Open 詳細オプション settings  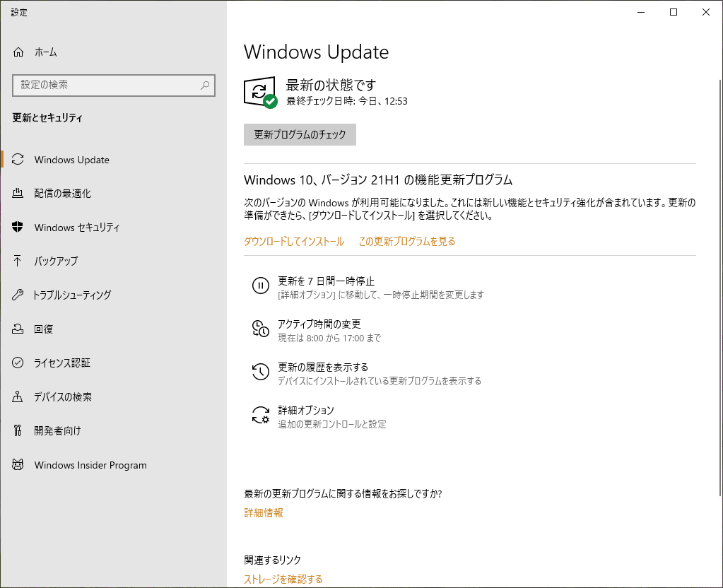tap(319, 416)
